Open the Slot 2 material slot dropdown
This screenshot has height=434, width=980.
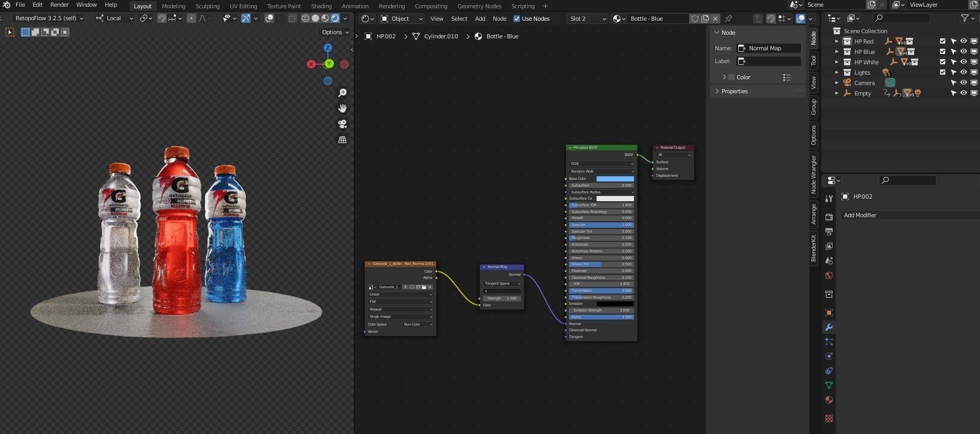coord(588,19)
